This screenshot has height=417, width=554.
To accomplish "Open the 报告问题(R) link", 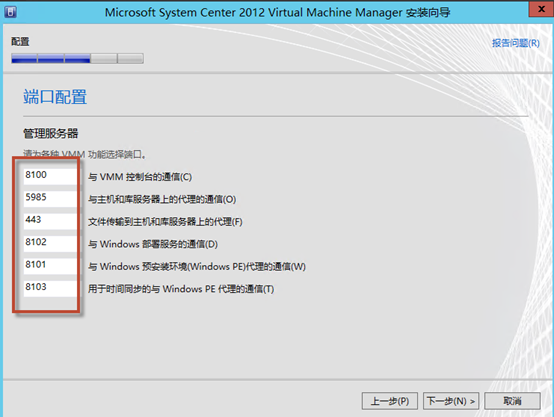I will tap(516, 43).
